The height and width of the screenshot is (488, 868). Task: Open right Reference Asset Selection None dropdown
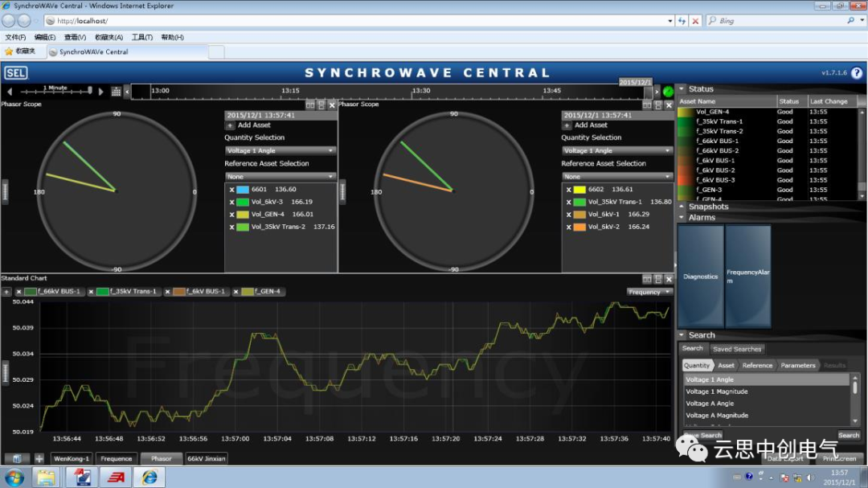pyautogui.click(x=616, y=177)
